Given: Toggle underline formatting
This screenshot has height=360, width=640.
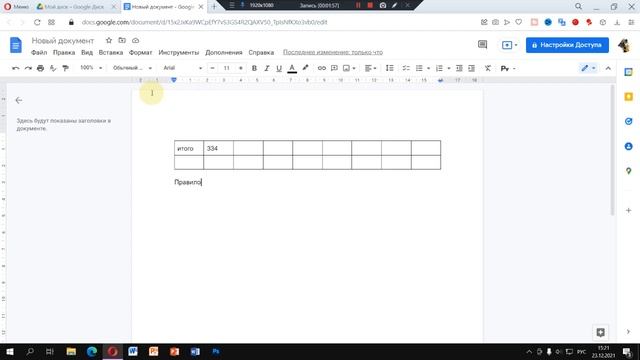Looking at the screenshot, I should coord(279,68).
